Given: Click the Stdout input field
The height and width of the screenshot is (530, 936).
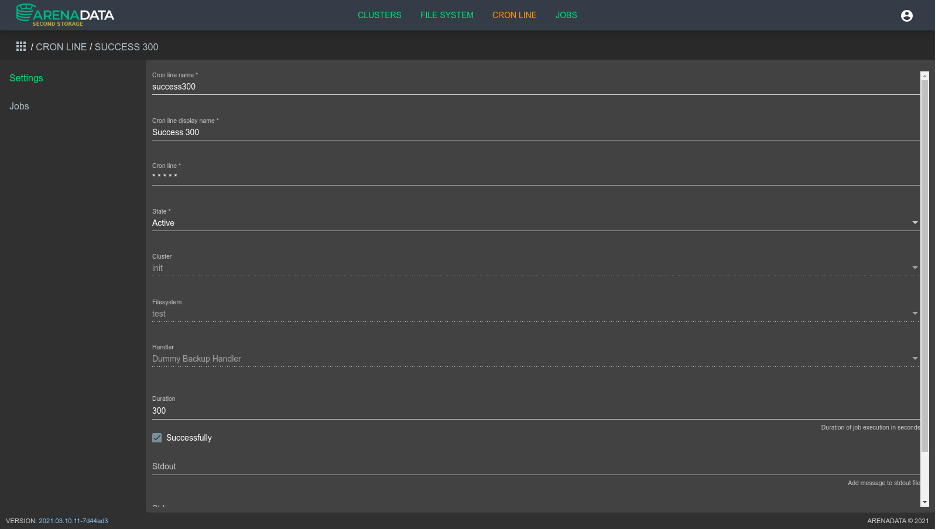Looking at the screenshot, I should [x=535, y=466].
